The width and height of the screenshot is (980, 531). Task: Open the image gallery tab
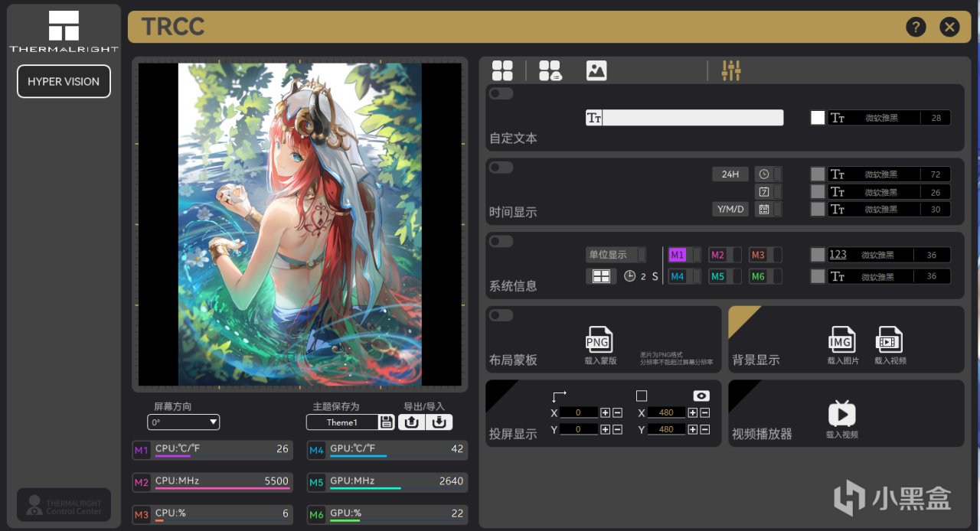pos(596,70)
